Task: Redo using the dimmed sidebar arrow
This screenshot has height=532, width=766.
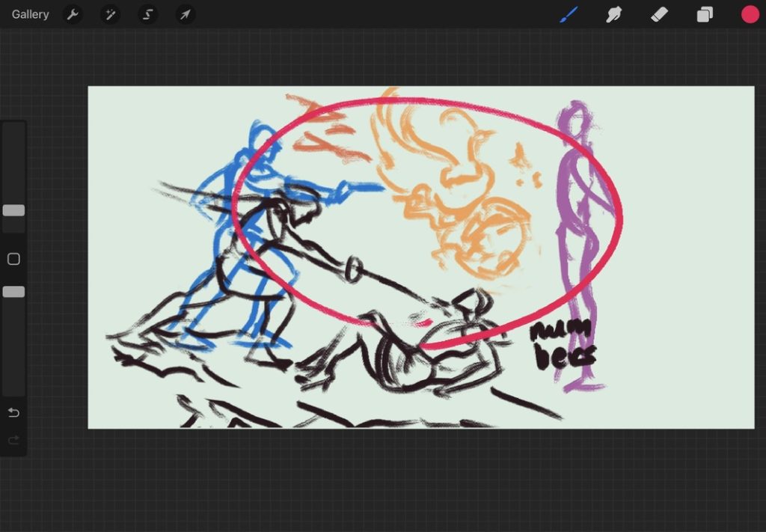Action: 13,441
